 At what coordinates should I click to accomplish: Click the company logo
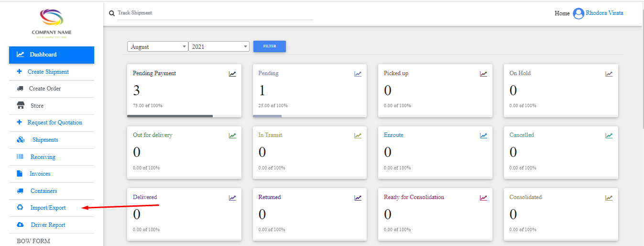click(52, 19)
